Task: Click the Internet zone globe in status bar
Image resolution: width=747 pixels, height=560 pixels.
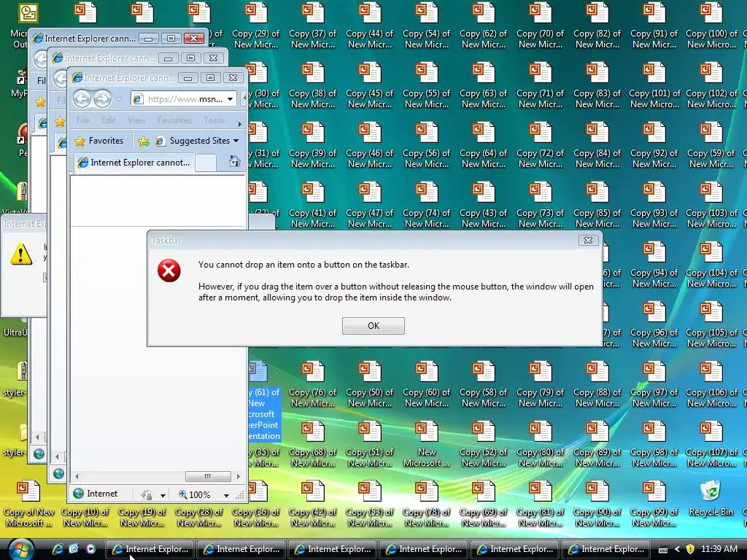Action: pos(79,494)
